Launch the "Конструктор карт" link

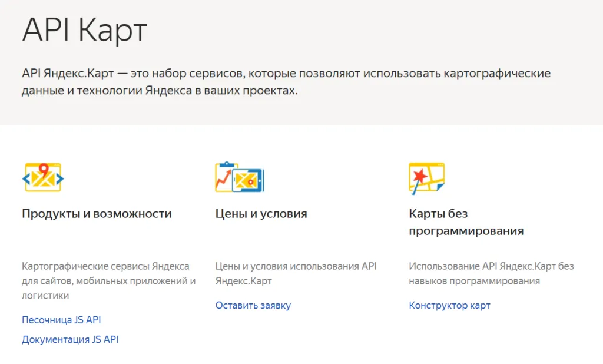[449, 305]
